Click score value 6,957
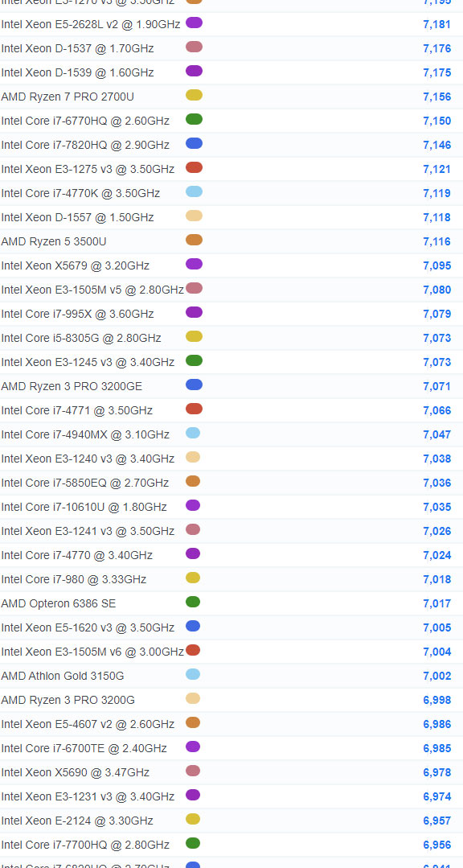 tap(437, 821)
